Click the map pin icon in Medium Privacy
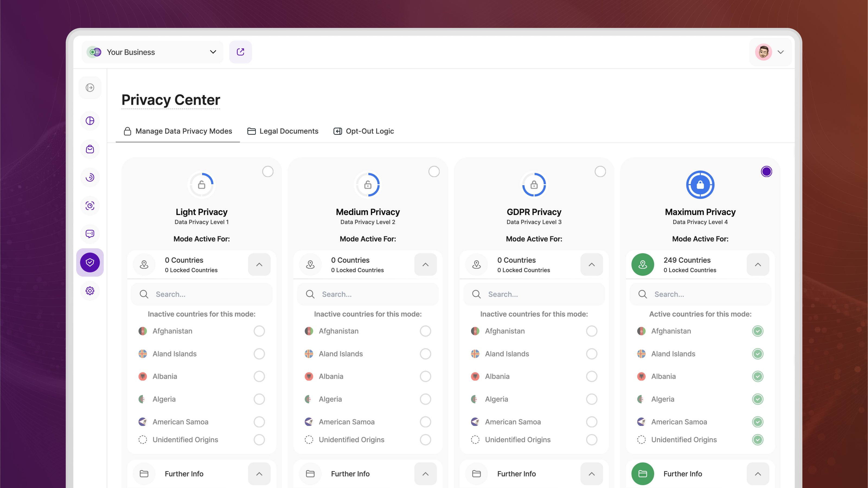 [x=310, y=264]
